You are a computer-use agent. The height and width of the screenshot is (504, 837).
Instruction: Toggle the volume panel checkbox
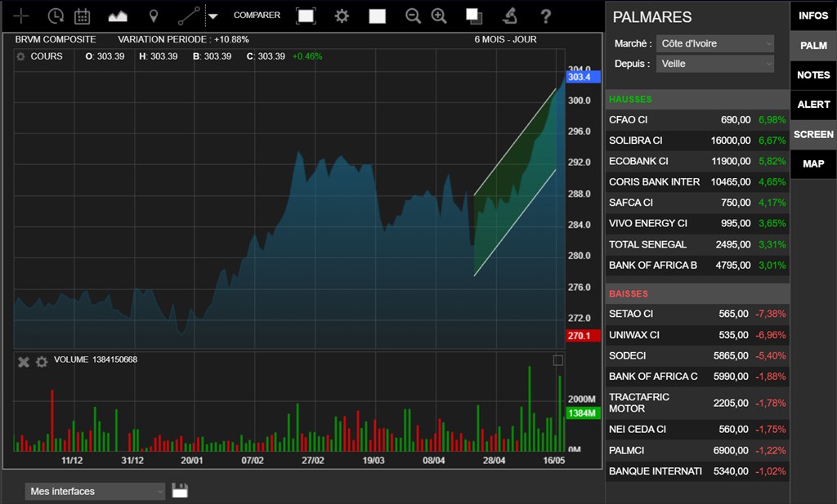pyautogui.click(x=557, y=360)
